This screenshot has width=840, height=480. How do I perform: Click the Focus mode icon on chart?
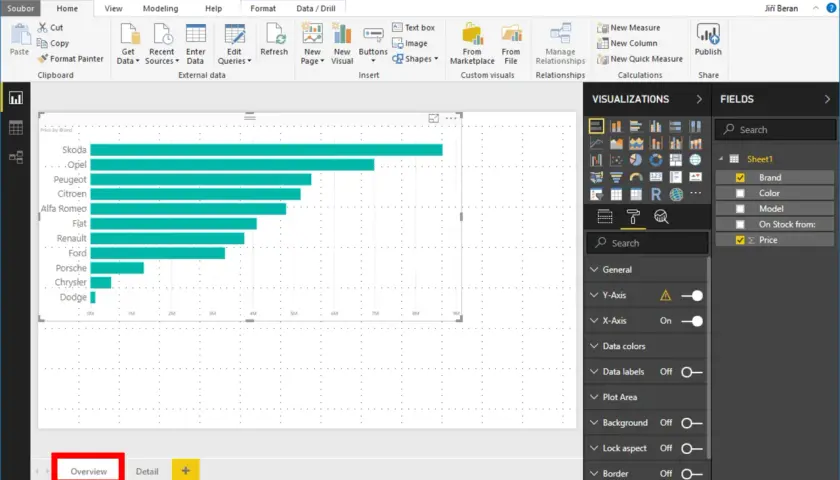(x=433, y=118)
